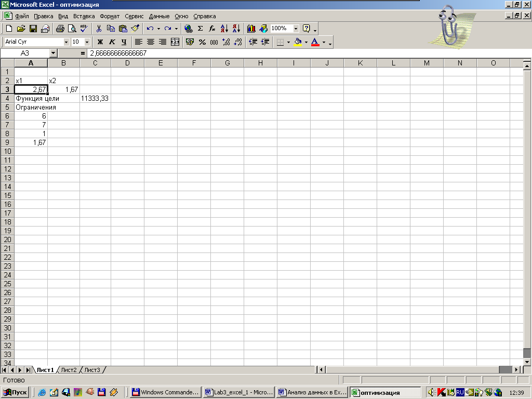This screenshot has width=532, height=399.
Task: Expand the borders options arrow
Action: tap(288, 42)
